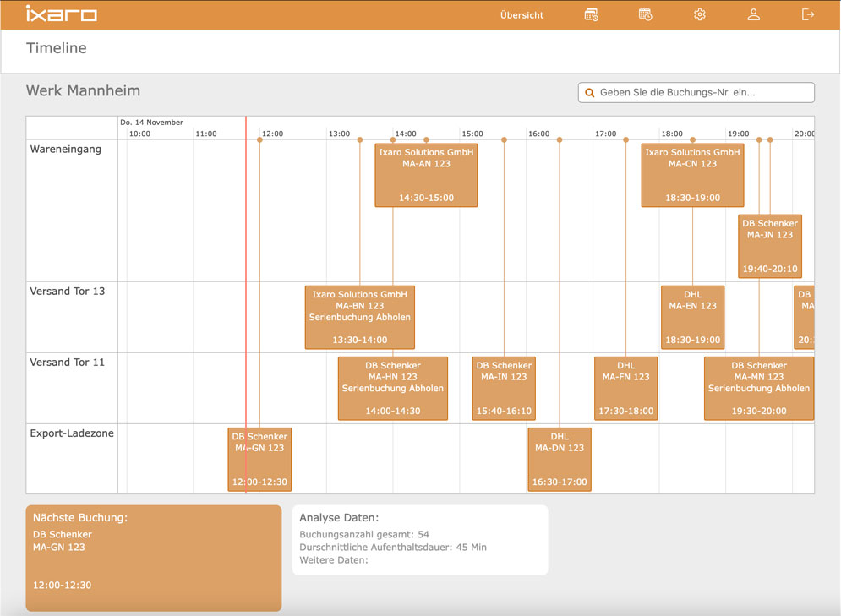Open the first calendar booking icon
This screenshot has height=616, width=841.
591,14
